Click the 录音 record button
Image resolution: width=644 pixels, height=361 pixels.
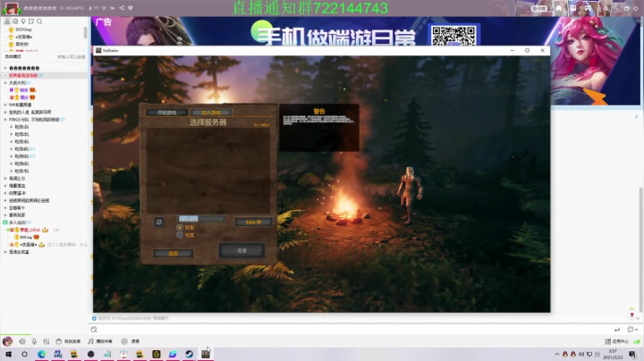[131, 341]
